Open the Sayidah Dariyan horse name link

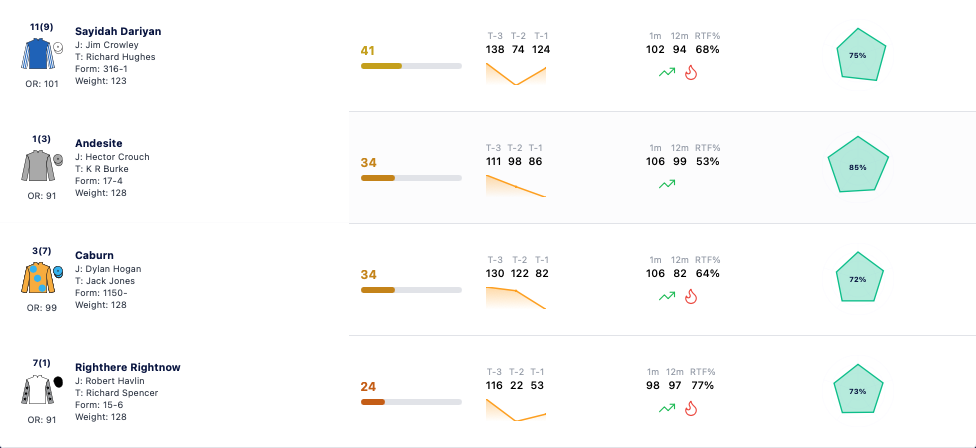pyautogui.click(x=118, y=31)
